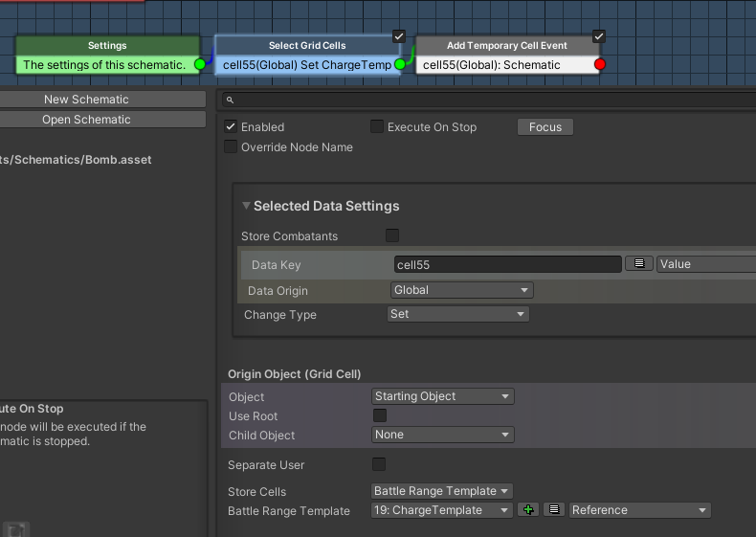Uncheck the Enabled checkbox
This screenshot has width=756, height=537.
point(231,127)
